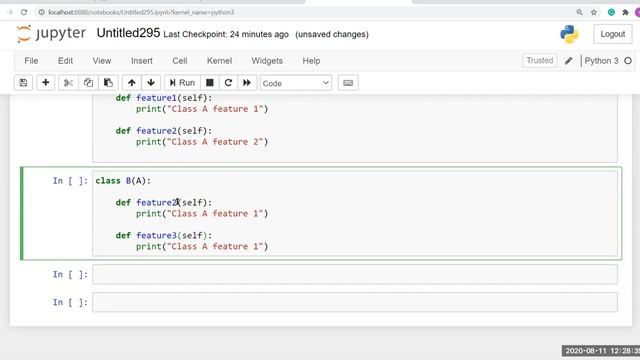Insert a cell below with plus icon
Screen dimensions: 640x360
46,83
